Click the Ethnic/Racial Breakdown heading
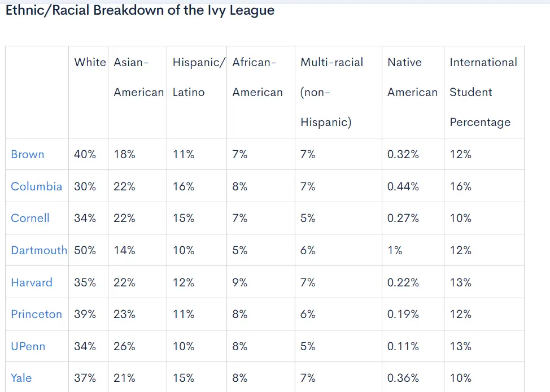 140,11
